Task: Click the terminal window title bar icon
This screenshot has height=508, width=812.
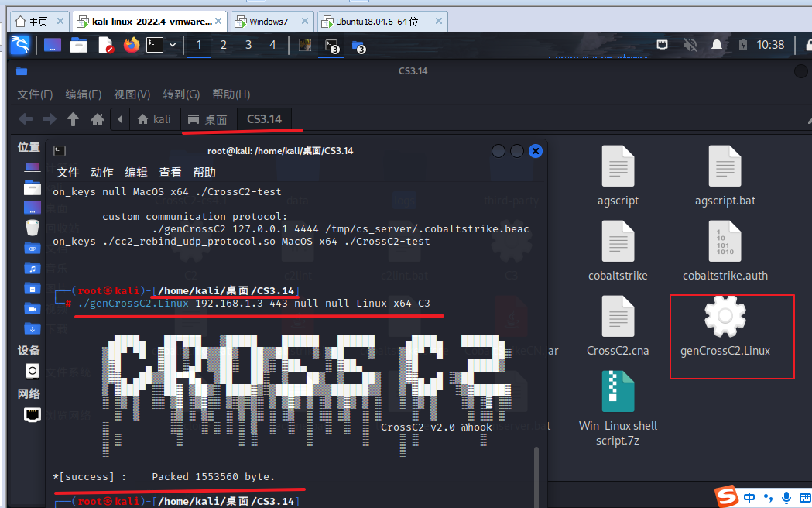Action: 60,151
